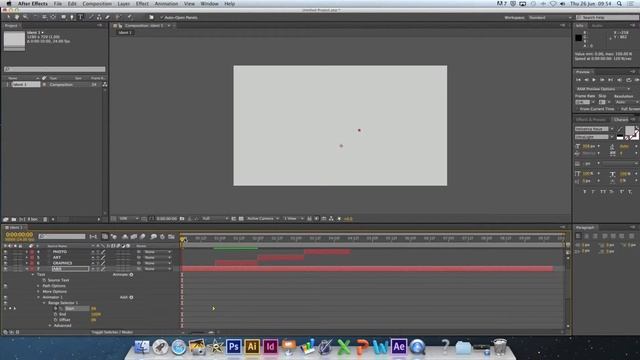This screenshot has height=360, width=640.
Task: Click First Frame button in Preview panel
Action: pos(578,80)
